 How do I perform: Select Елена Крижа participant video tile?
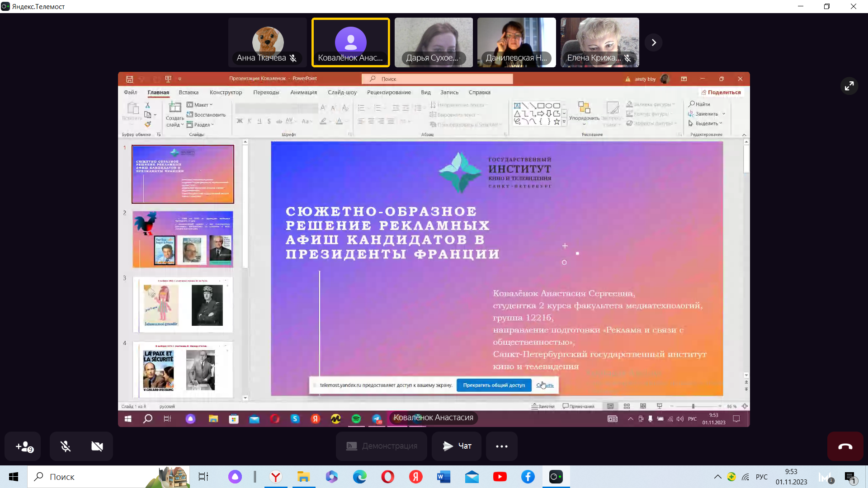click(x=599, y=42)
